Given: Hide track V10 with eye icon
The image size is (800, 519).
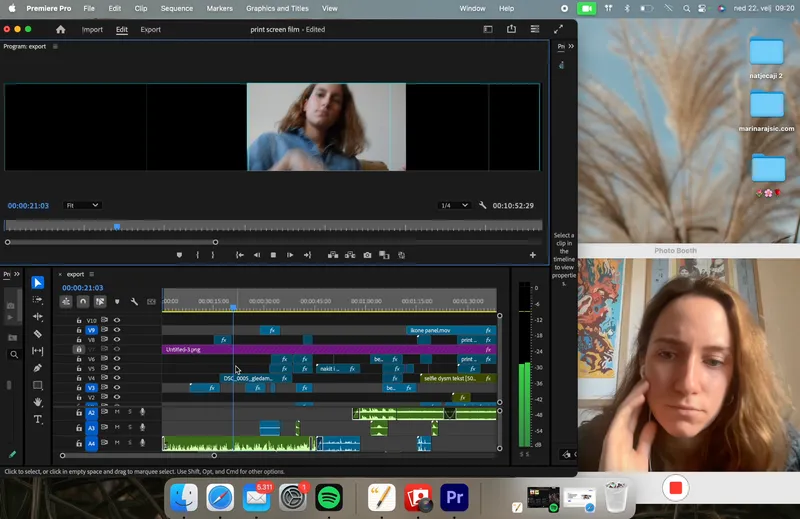Looking at the screenshot, I should 117,320.
